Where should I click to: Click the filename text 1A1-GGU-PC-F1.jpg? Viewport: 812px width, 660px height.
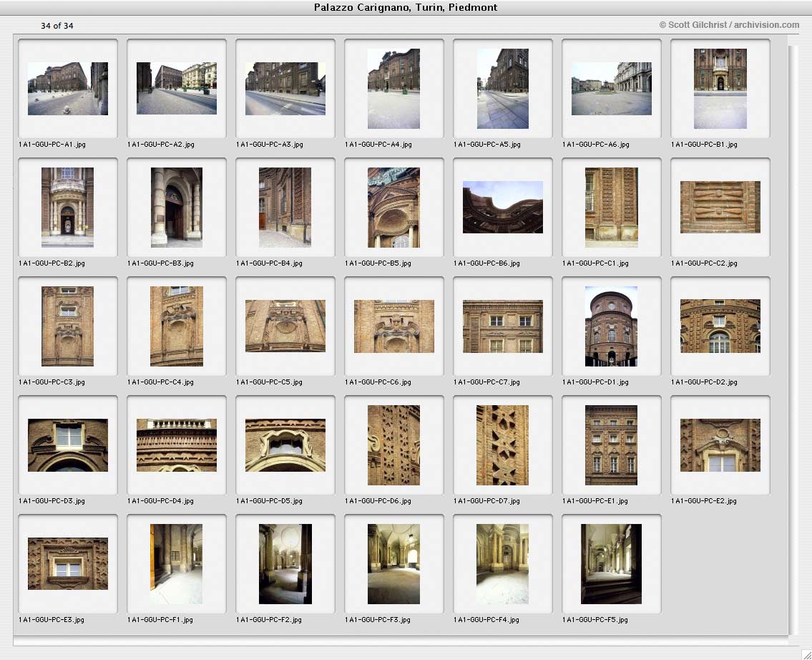[160, 620]
